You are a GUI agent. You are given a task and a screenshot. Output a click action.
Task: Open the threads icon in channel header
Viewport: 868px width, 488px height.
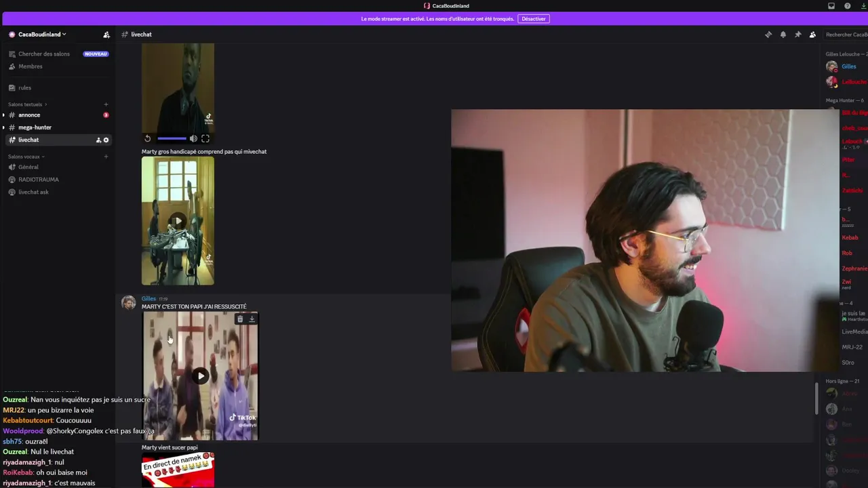click(768, 35)
